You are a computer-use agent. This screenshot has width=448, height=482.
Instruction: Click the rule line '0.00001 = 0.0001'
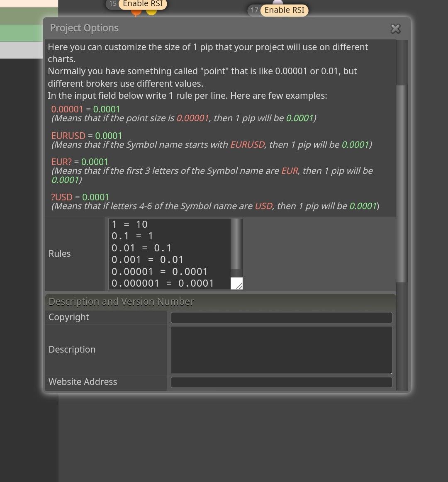[160, 272]
